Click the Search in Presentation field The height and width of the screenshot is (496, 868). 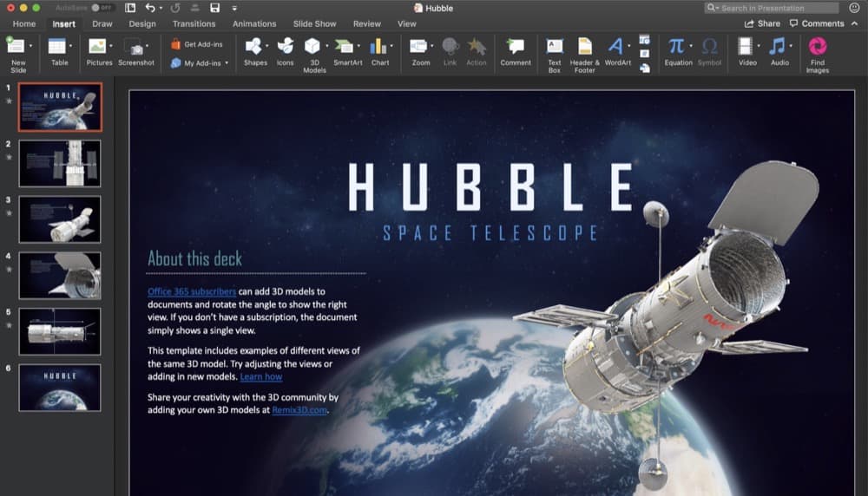tap(772, 8)
